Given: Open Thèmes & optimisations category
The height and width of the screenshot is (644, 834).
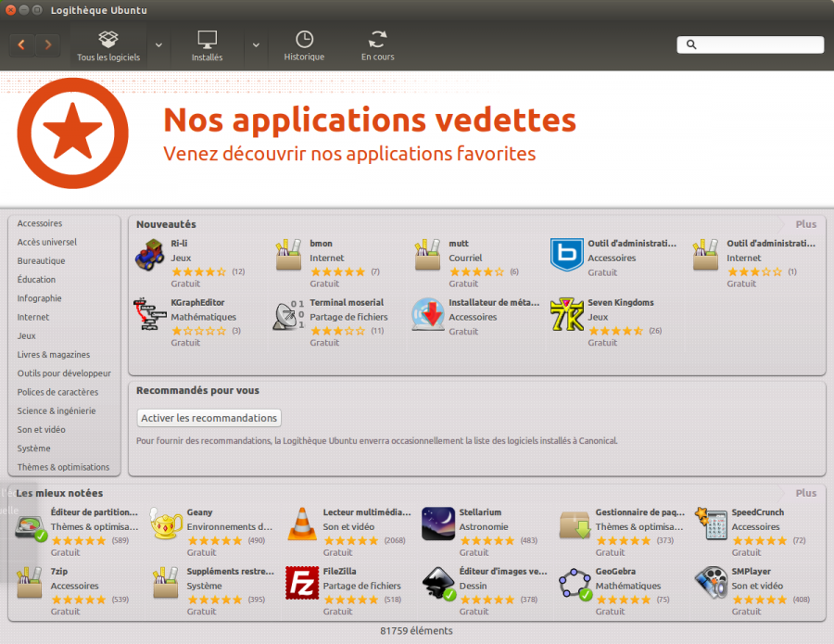Looking at the screenshot, I should [63, 467].
